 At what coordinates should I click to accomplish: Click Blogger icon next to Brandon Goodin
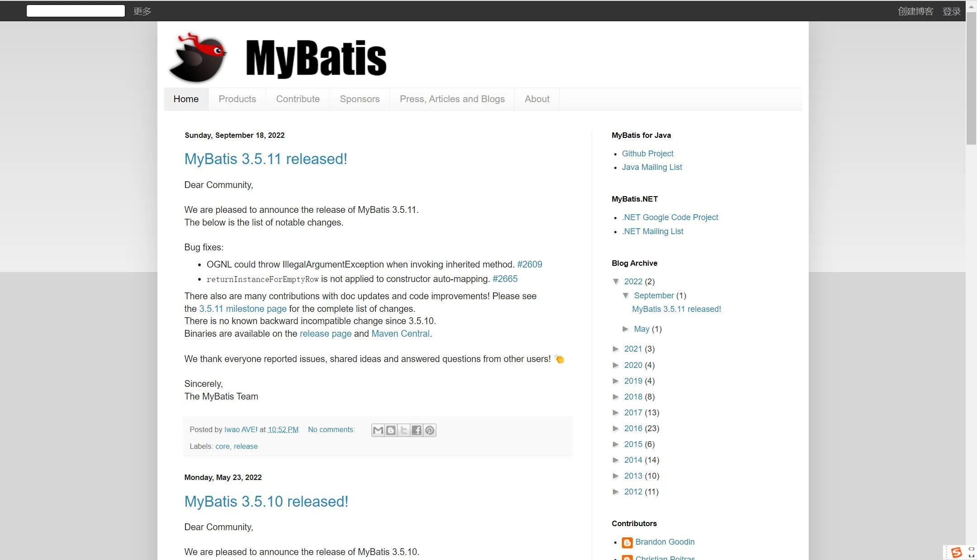[x=627, y=542]
